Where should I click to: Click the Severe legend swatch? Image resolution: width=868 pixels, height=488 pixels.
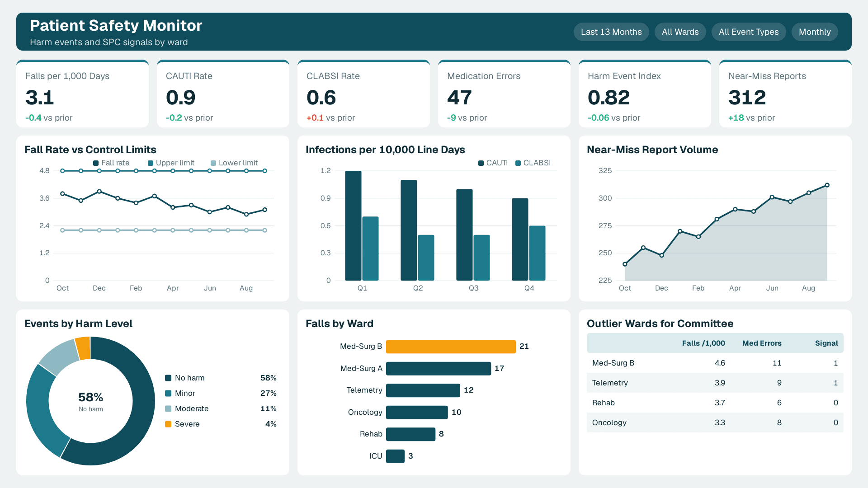click(168, 424)
